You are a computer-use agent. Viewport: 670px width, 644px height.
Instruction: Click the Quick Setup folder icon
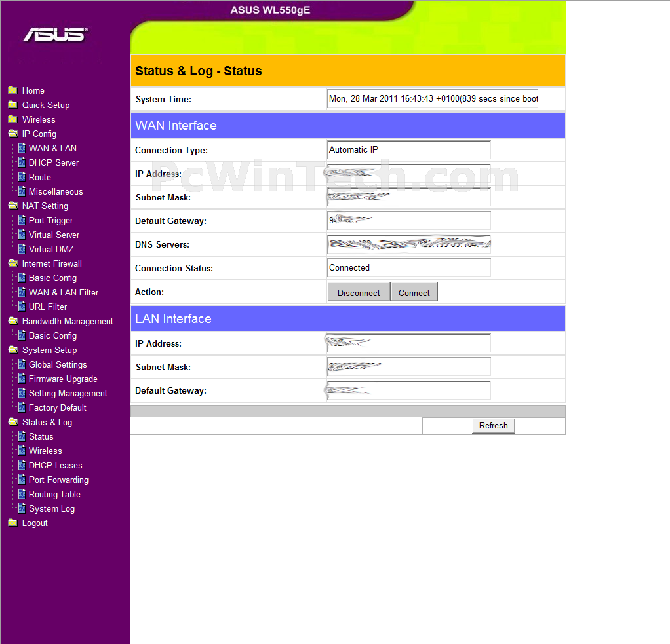click(13, 105)
